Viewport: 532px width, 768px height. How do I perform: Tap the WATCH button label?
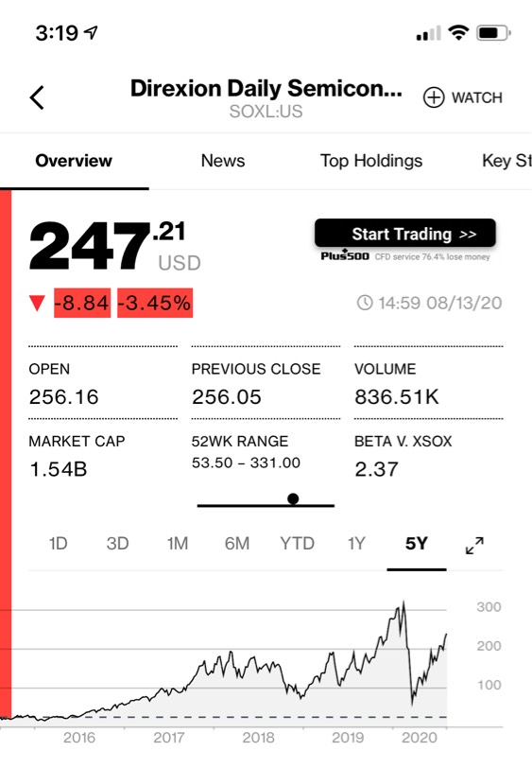click(x=476, y=97)
